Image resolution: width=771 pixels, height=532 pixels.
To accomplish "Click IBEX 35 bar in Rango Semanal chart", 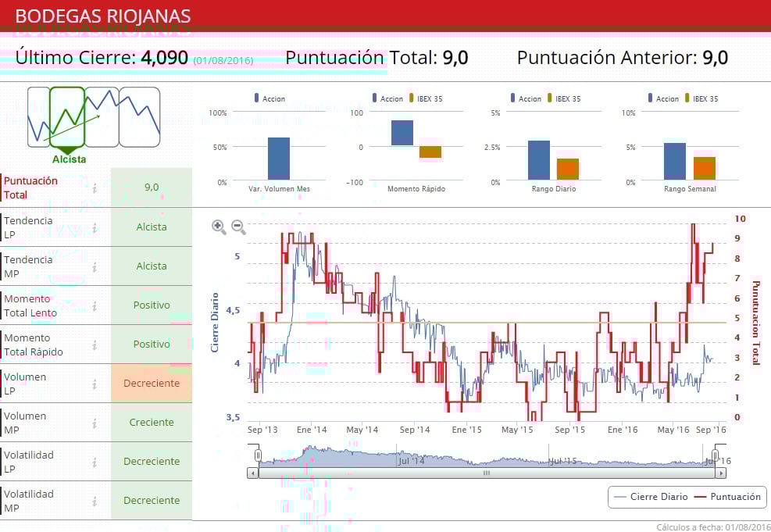I will pos(705,168).
